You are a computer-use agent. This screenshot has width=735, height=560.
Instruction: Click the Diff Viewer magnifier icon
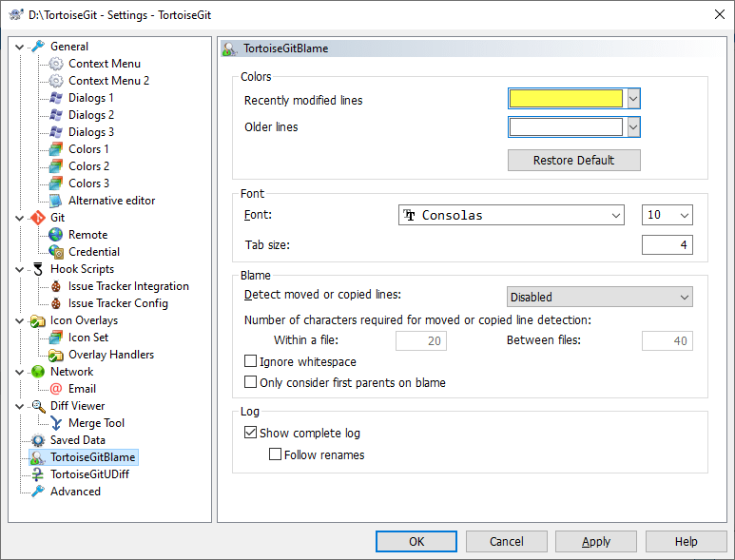38,406
